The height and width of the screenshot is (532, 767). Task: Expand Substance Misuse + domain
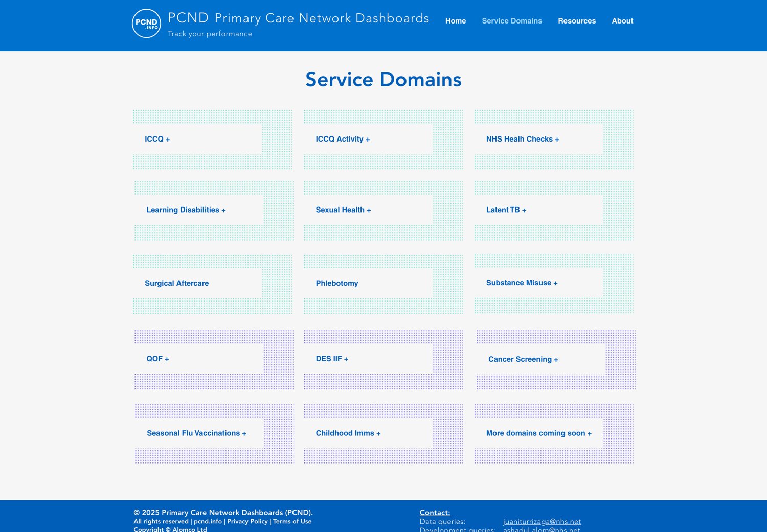tap(522, 283)
